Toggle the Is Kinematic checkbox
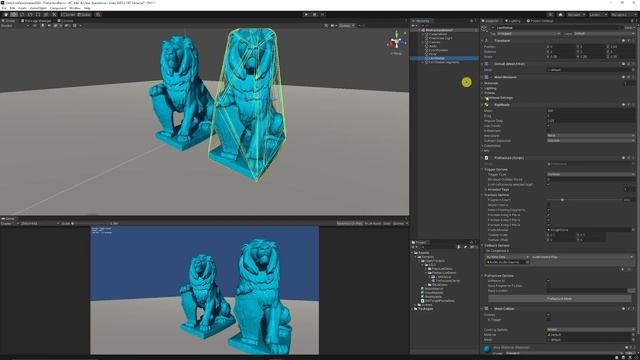640x360 pixels. [x=549, y=131]
